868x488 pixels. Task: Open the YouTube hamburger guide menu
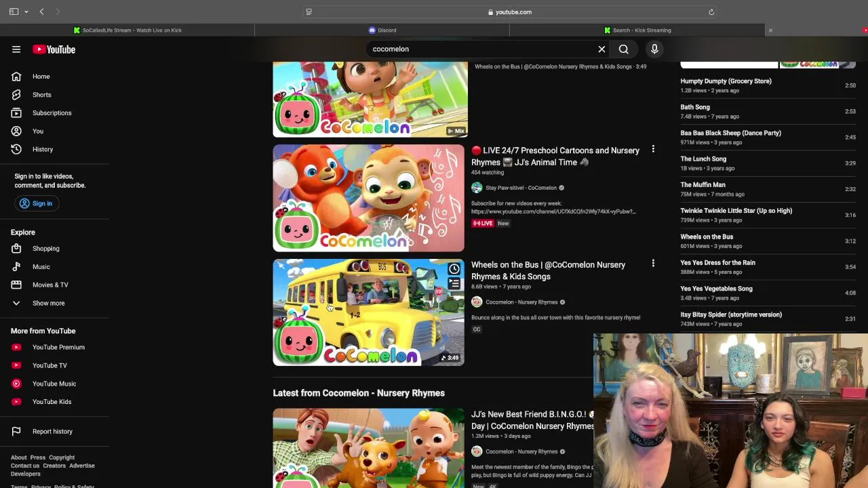click(x=16, y=49)
